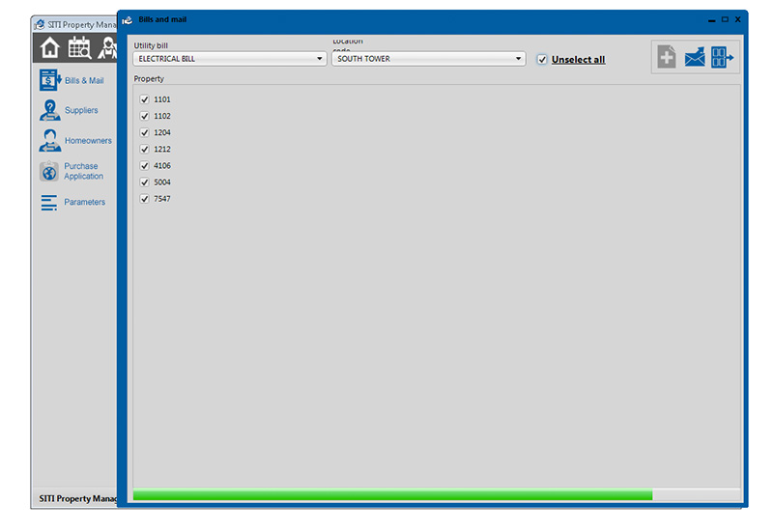The image size is (773, 532).
Task: Click the export grid icon
Action: pos(723,57)
